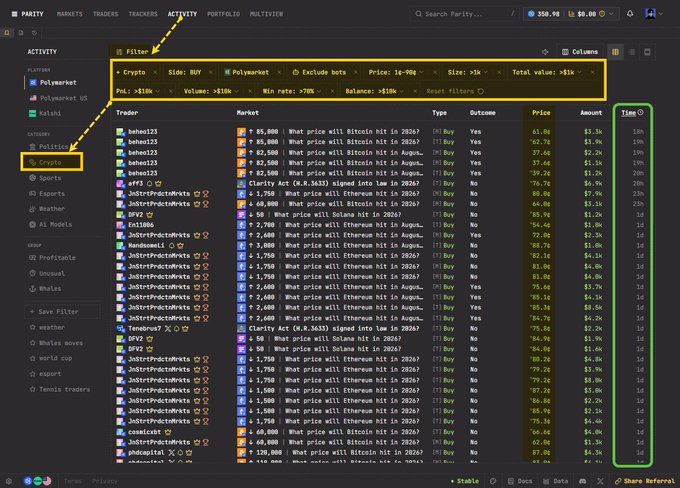Expand the wallet balance dropdown chevron
Screen dimensions: 680x488
point(611,14)
